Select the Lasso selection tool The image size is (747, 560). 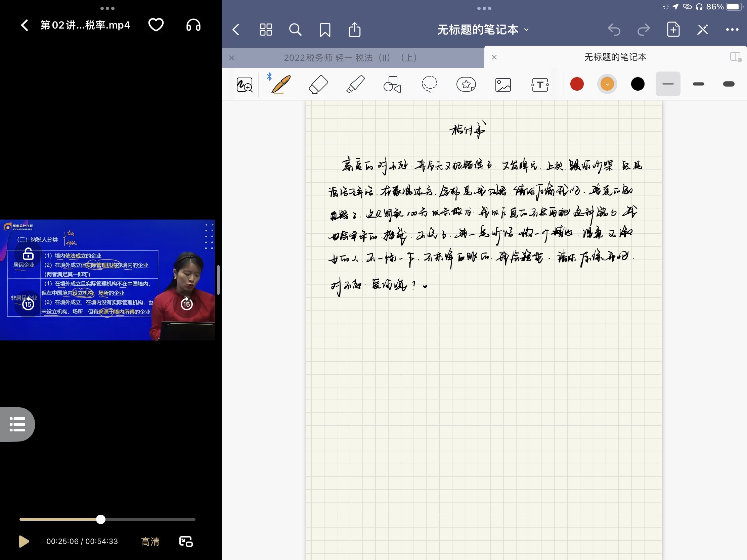click(429, 84)
